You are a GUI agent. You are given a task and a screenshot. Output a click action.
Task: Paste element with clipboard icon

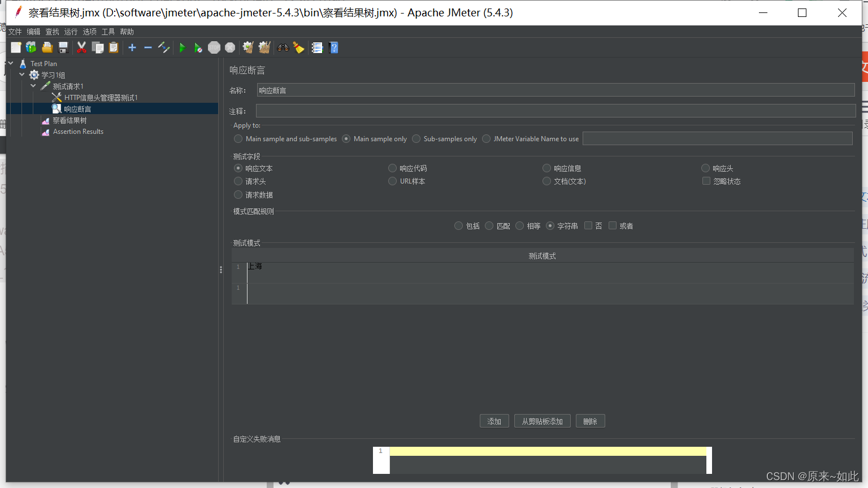pyautogui.click(x=114, y=47)
